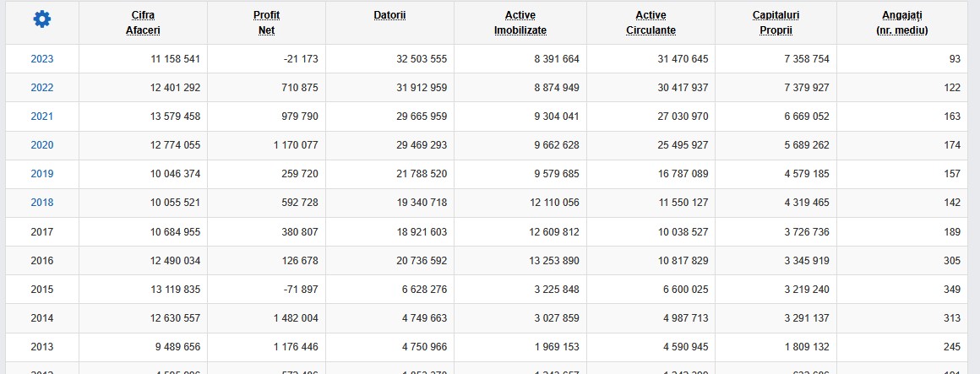
Task: Select equity value 3 291 137
Action: 807,317
